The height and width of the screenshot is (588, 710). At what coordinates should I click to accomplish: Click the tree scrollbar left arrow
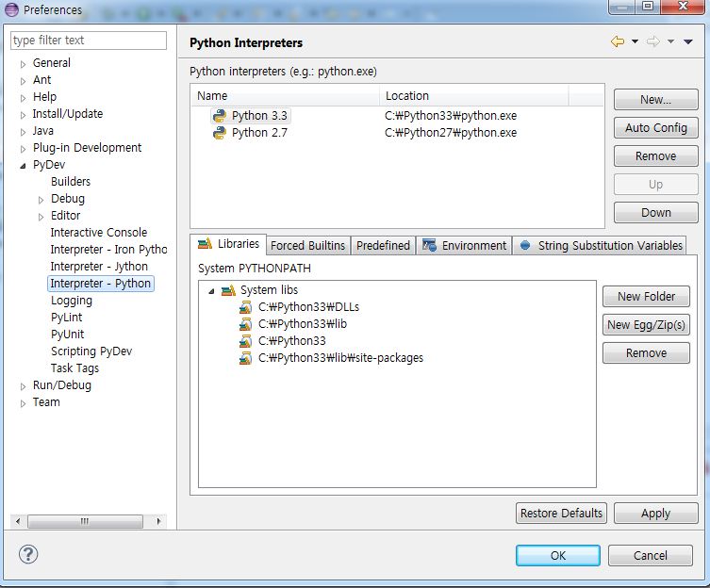[18, 521]
